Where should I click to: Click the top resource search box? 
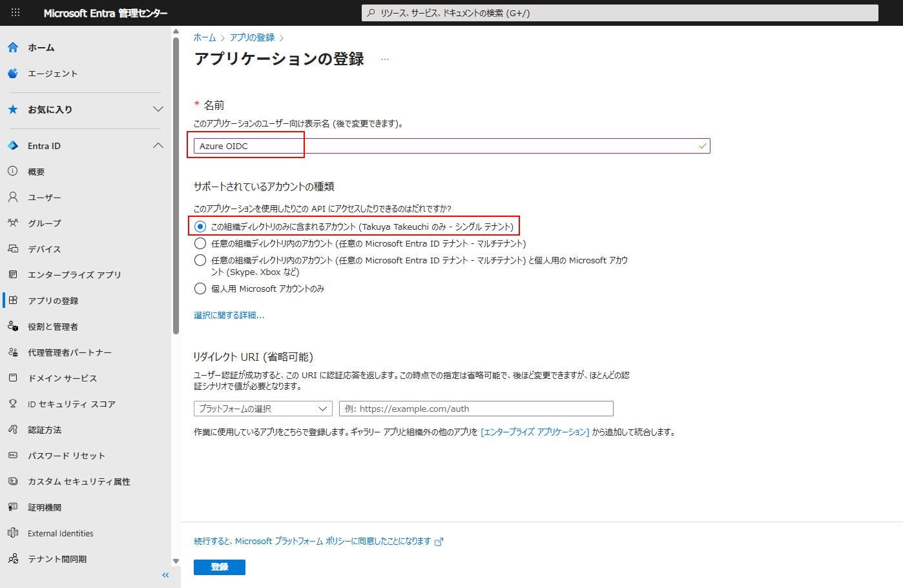(x=620, y=13)
